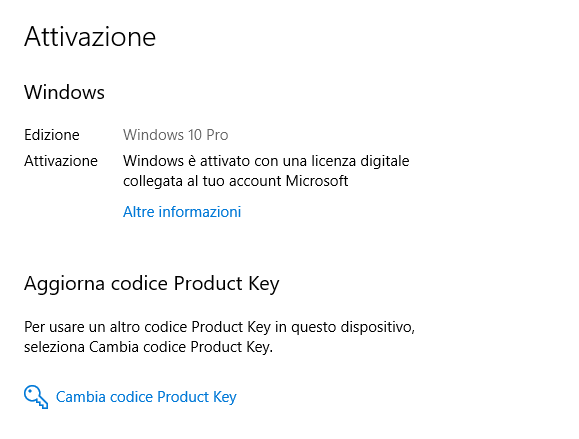The image size is (579, 439).
Task: Open the Altre informazioni link
Action: coord(182,212)
